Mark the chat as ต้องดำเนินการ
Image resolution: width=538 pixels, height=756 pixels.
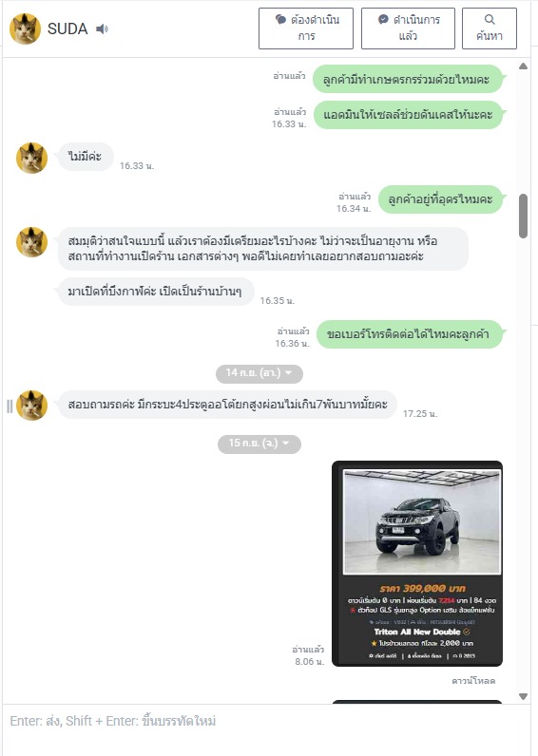306,28
